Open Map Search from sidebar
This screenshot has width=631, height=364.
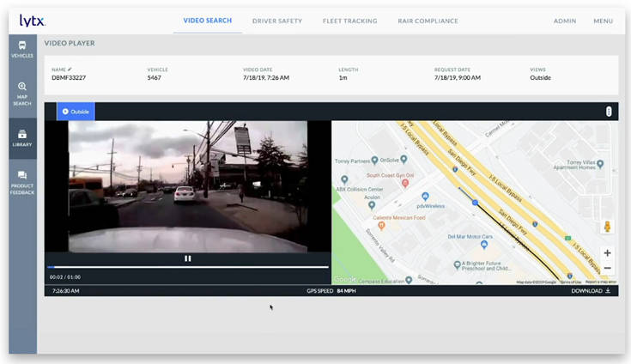click(x=22, y=93)
